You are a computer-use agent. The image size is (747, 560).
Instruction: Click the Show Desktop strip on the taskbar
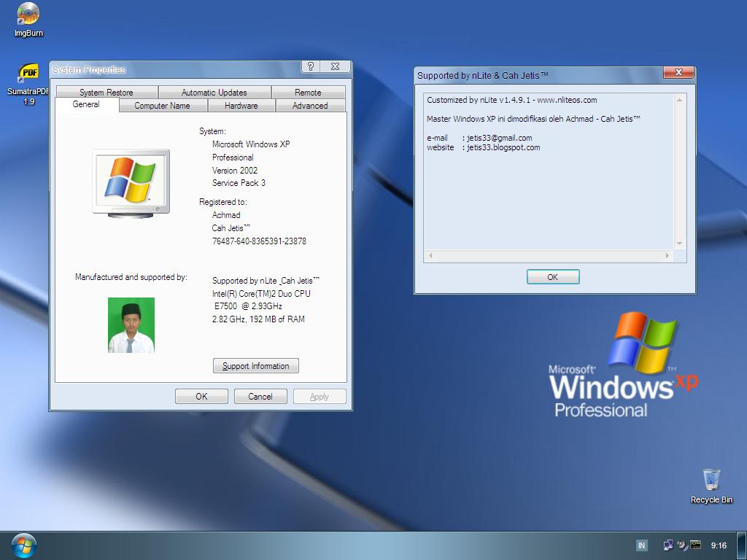[742, 545]
